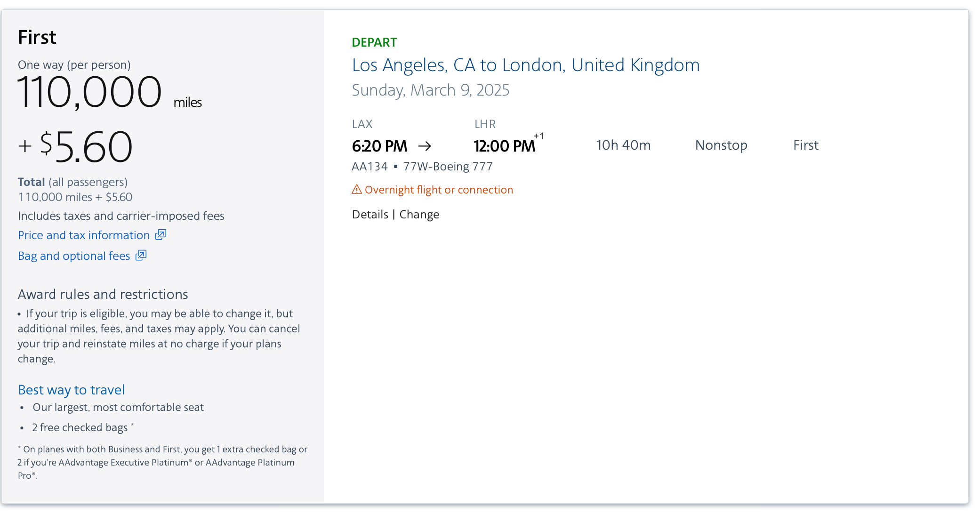This screenshot has height=514, width=980.
Task: Click the 12:00 PM arrival time
Action: 504,146
